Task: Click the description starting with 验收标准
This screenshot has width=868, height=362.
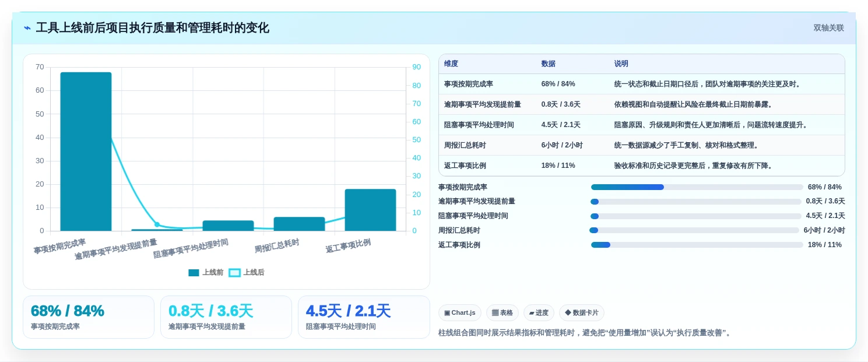Action: (x=695, y=166)
